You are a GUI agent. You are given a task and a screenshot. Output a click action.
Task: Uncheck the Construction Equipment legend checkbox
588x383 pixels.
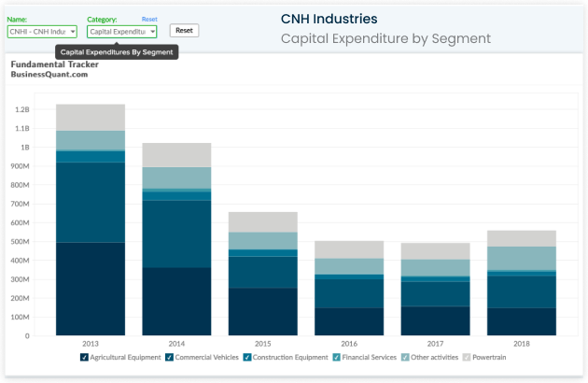click(247, 357)
